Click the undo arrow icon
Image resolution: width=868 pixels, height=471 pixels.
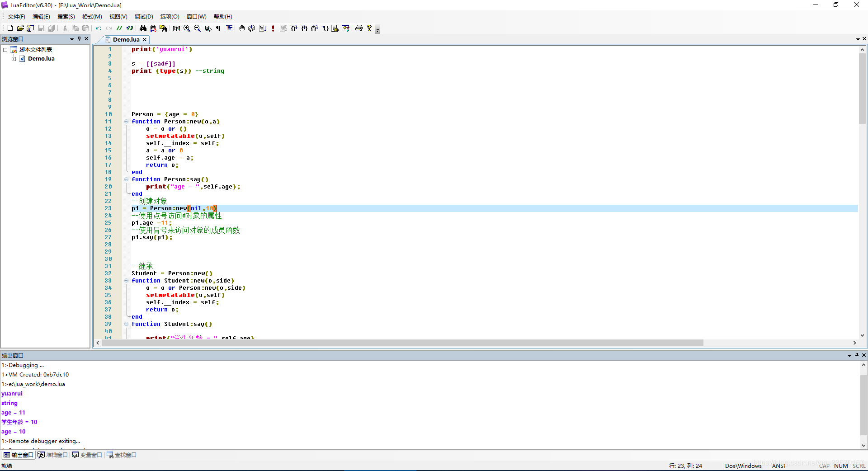tap(99, 28)
